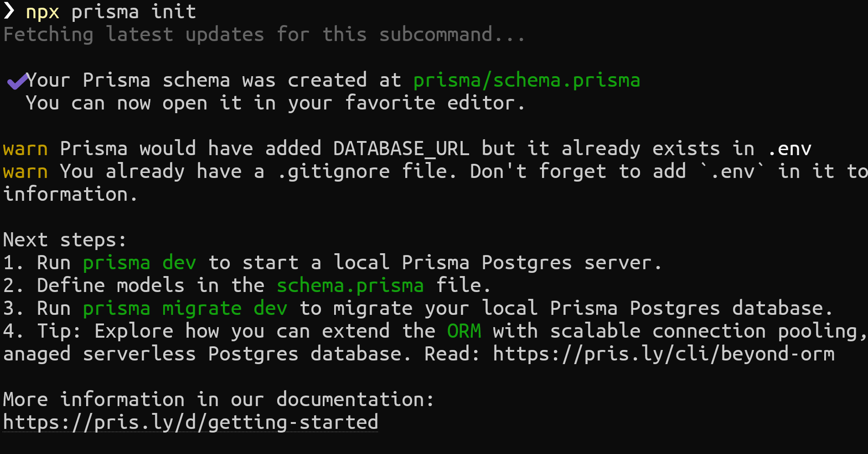The height and width of the screenshot is (454, 868).
Task: Open the pris.ly/d/getting-started documentation link
Action: pos(191,422)
